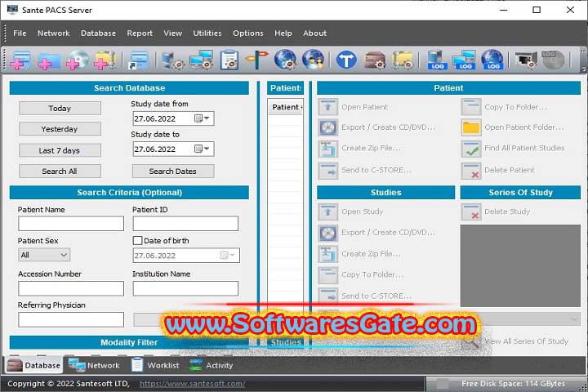The height and width of the screenshot is (392, 588).
Task: Open the Help menu
Action: point(283,33)
